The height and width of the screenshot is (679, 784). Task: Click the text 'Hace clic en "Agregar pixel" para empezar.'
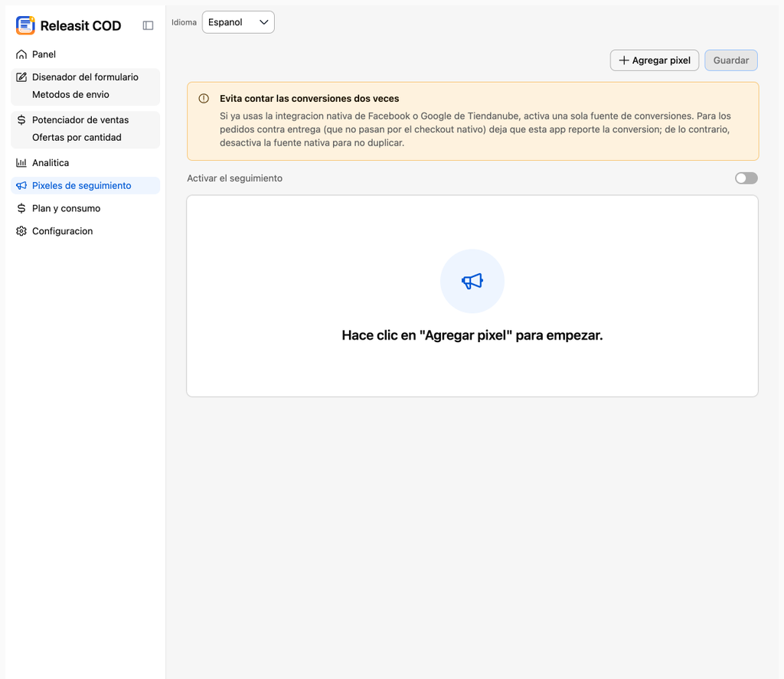click(472, 335)
